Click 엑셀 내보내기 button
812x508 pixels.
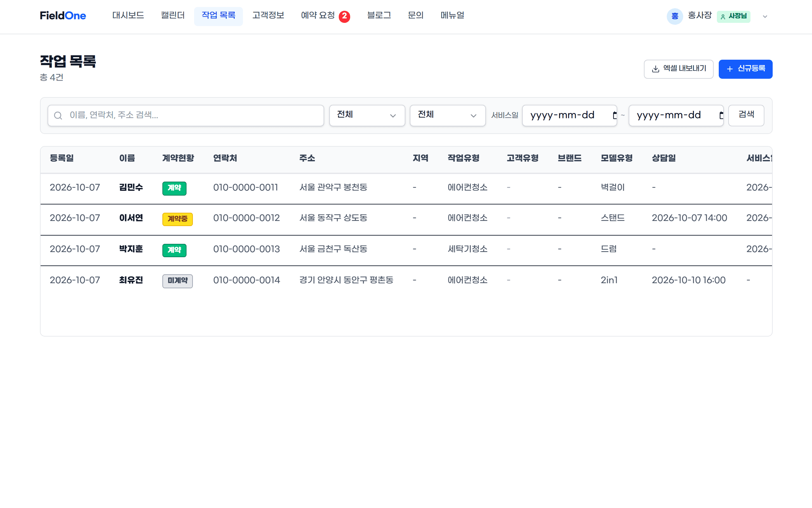[678, 69]
